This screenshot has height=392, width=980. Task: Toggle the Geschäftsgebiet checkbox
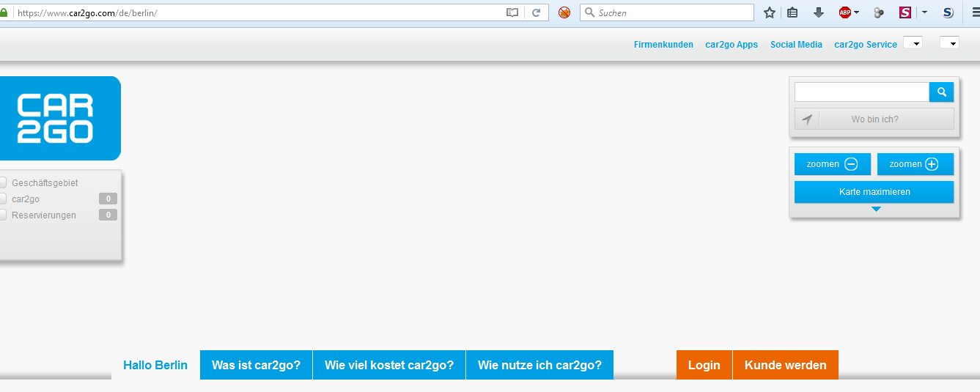click(x=3, y=182)
